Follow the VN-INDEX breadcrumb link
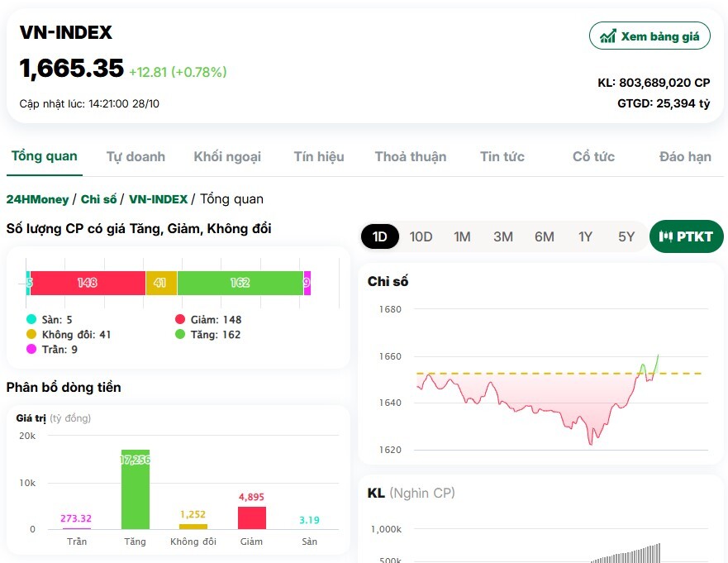The image size is (728, 563). pyautogui.click(x=158, y=199)
